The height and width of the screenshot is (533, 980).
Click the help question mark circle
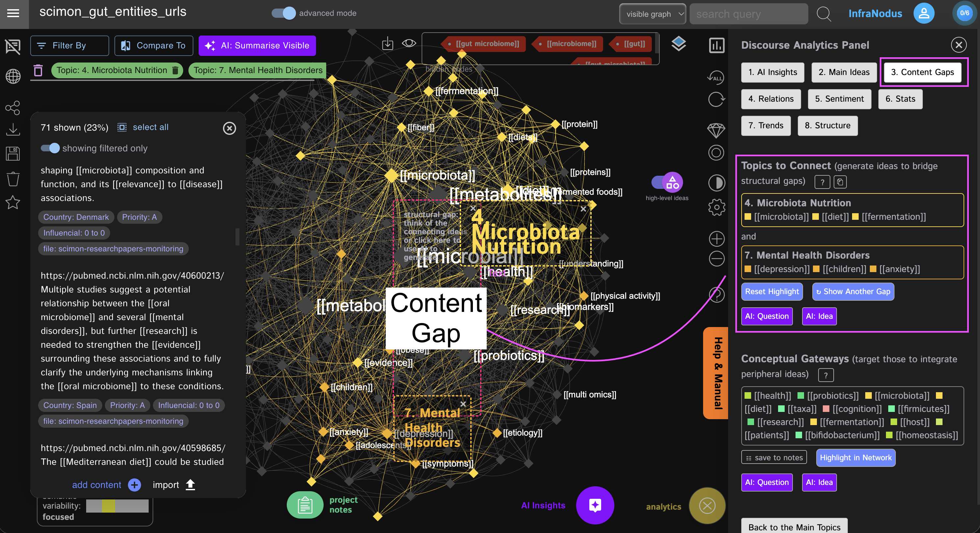tap(716, 295)
